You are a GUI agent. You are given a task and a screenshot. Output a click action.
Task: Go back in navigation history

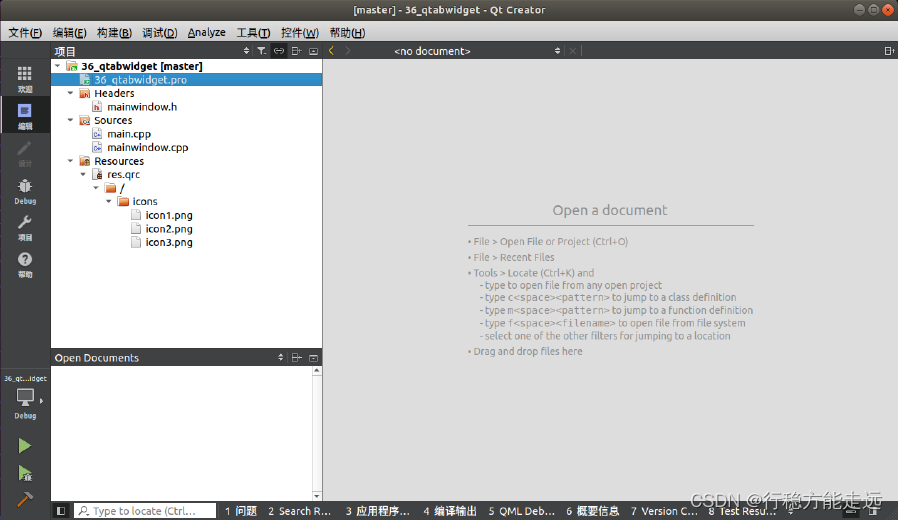pyautogui.click(x=331, y=51)
